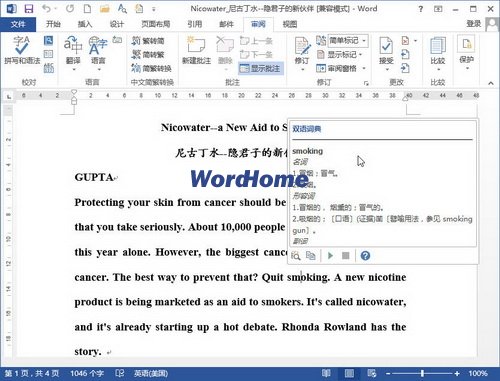The width and height of the screenshot is (500, 381).
Task: Accept change with 接受 button
Action: tap(386, 50)
